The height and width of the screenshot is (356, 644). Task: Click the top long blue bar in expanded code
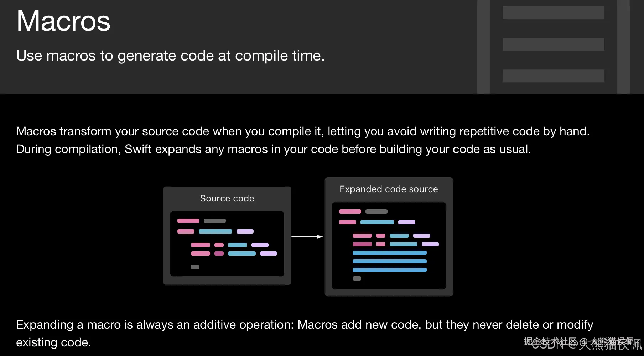(389, 253)
